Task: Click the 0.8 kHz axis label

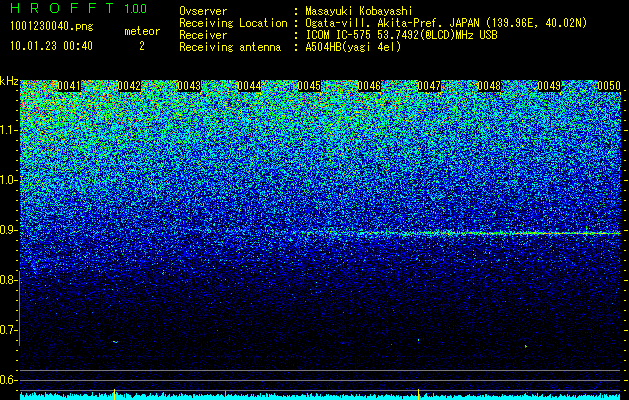Action: pyautogui.click(x=9, y=280)
